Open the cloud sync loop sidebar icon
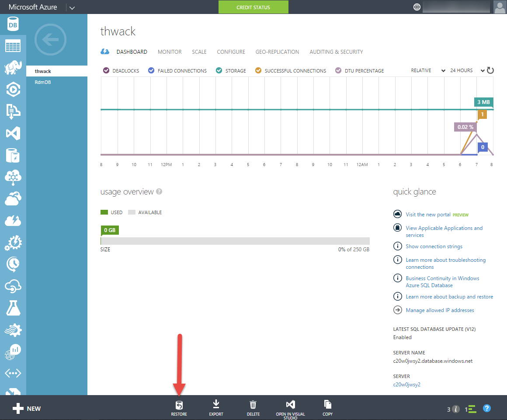Image resolution: width=507 pixels, height=420 pixels. (13, 286)
